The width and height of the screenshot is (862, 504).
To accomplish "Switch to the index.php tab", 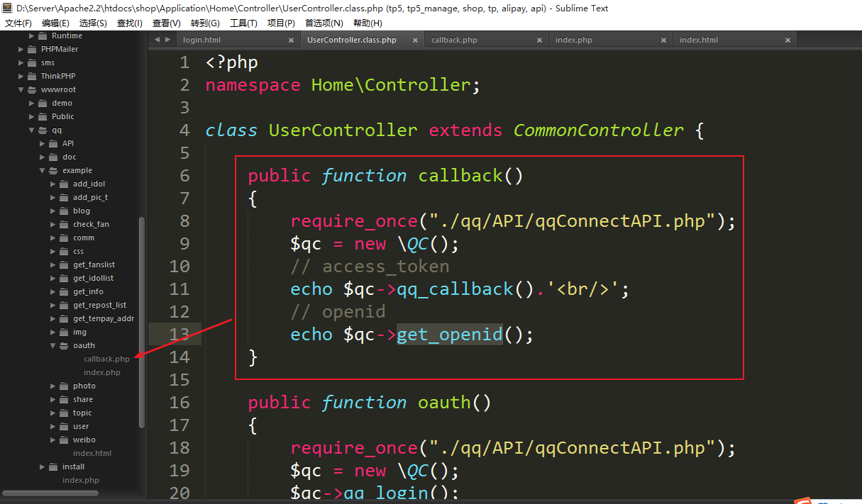I will tap(573, 40).
